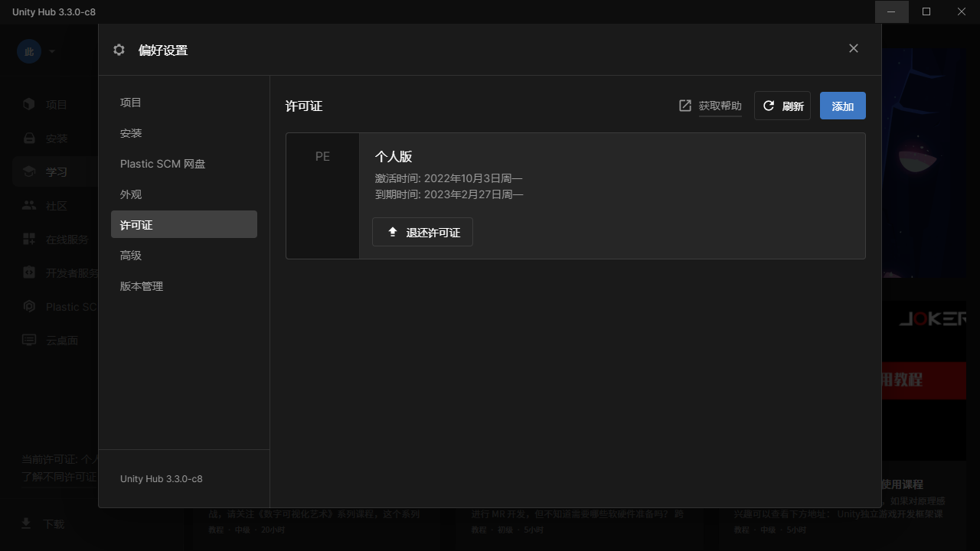
Task: Open the account avatar in Hub sidebar
Action: [x=29, y=51]
